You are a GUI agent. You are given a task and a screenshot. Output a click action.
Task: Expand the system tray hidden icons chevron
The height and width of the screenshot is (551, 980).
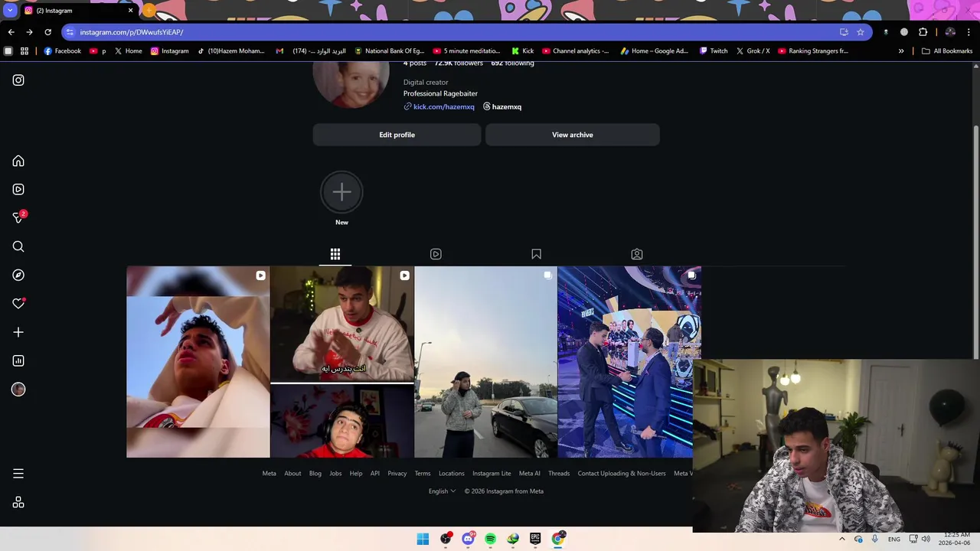[x=841, y=539]
